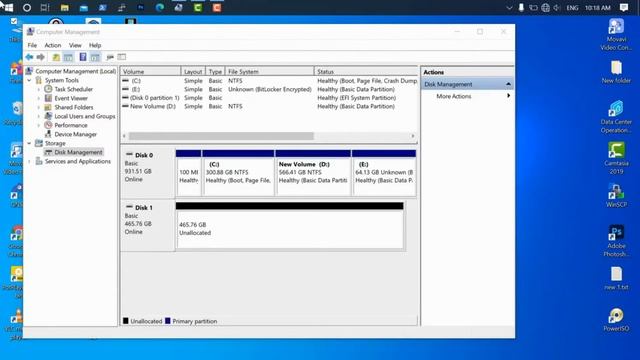The image size is (640, 360).
Task: Click the blue Help toolbar icon
Action: click(x=83, y=57)
